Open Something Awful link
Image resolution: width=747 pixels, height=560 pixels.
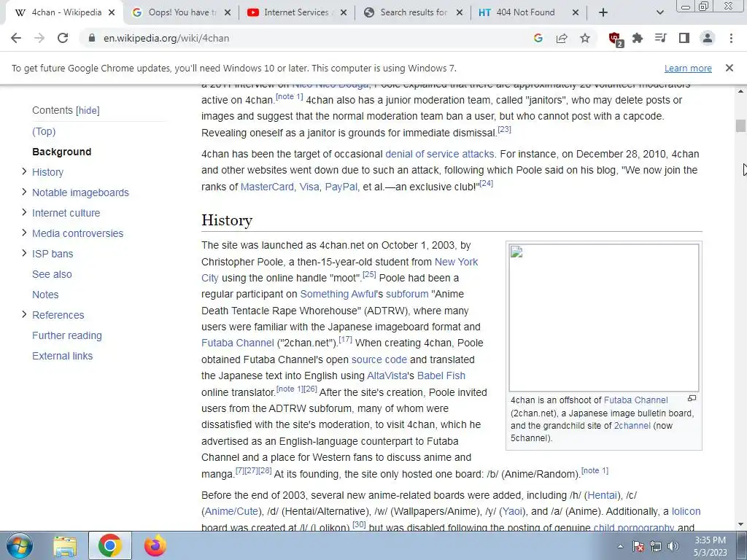pos(338,295)
